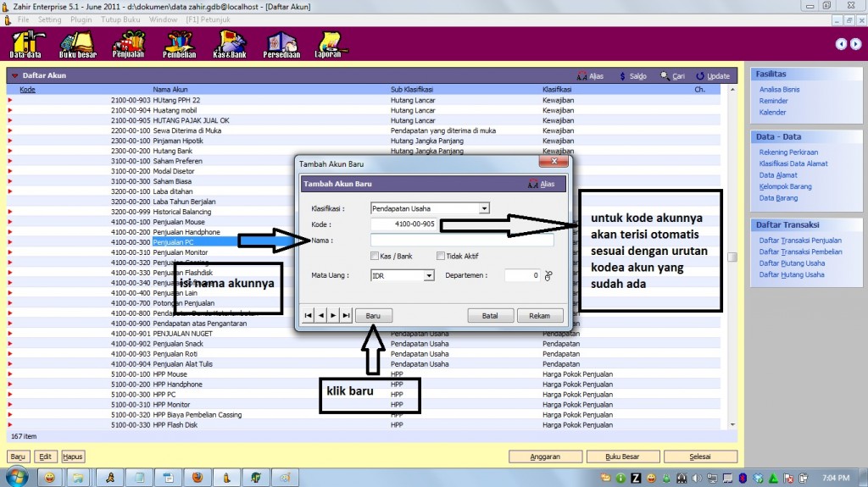The height and width of the screenshot is (487, 868).
Task: Open the Tutup Buku menu
Action: [x=121, y=19]
